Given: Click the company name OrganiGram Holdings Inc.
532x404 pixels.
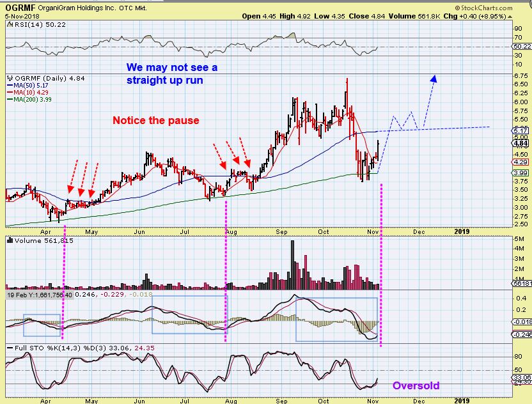Looking at the screenshot, I should point(76,8).
